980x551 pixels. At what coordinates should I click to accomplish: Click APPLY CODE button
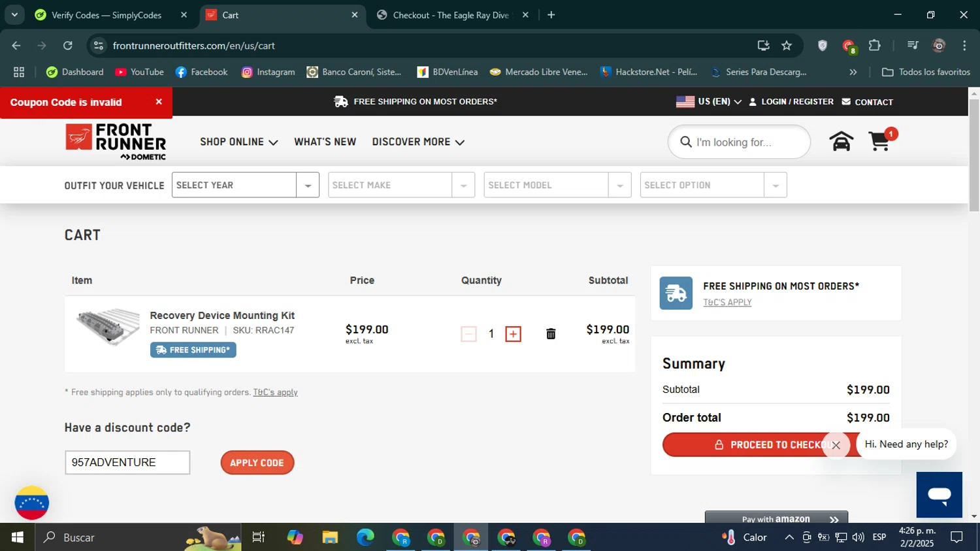click(257, 463)
